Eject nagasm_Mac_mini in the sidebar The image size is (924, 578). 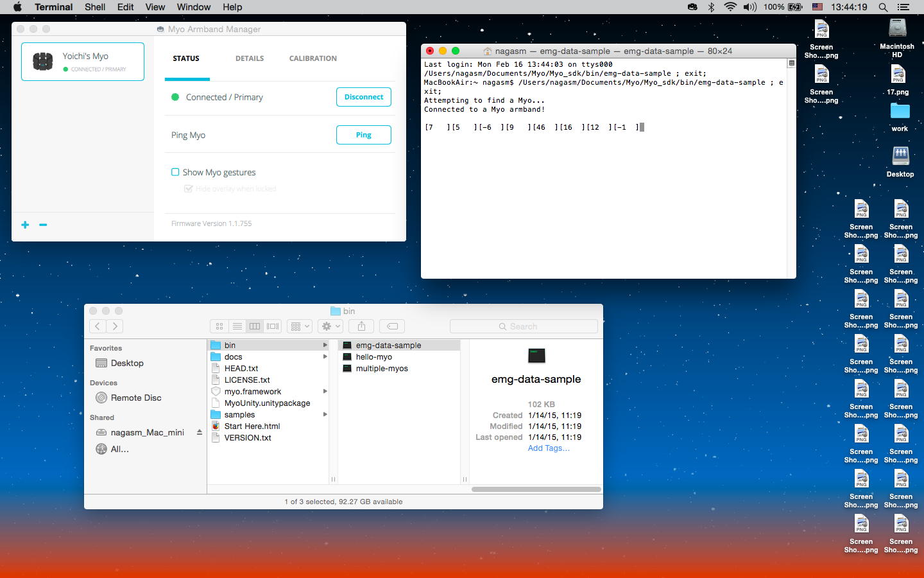(200, 432)
